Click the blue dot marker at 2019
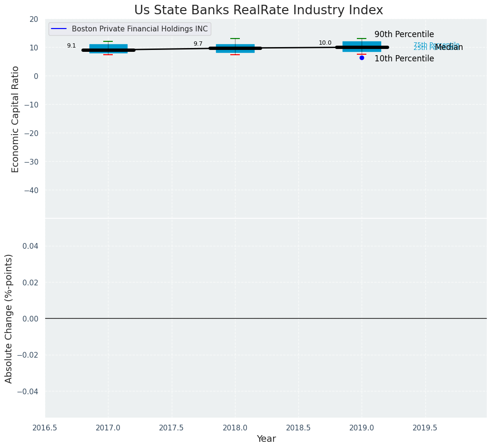This screenshot has width=492, height=448. pos(362,58)
